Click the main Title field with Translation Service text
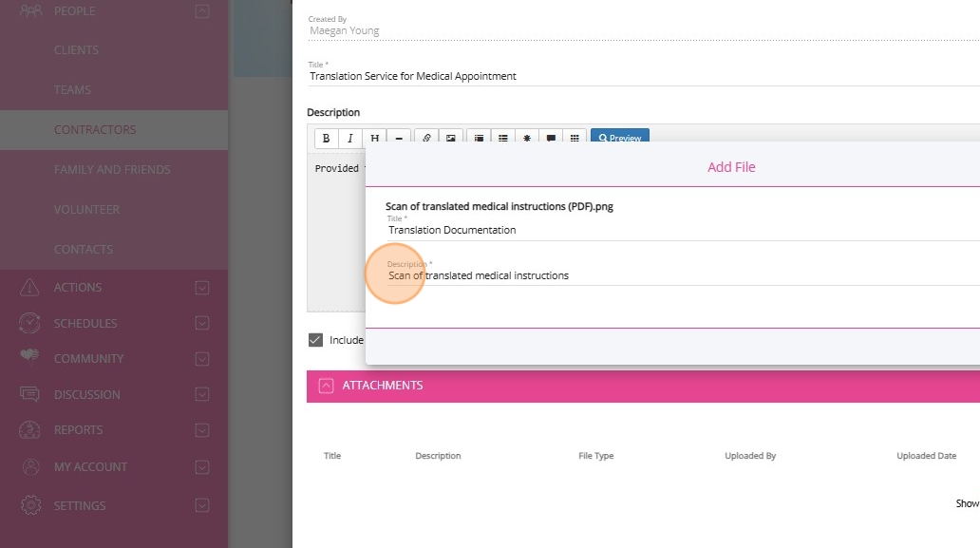 point(644,76)
